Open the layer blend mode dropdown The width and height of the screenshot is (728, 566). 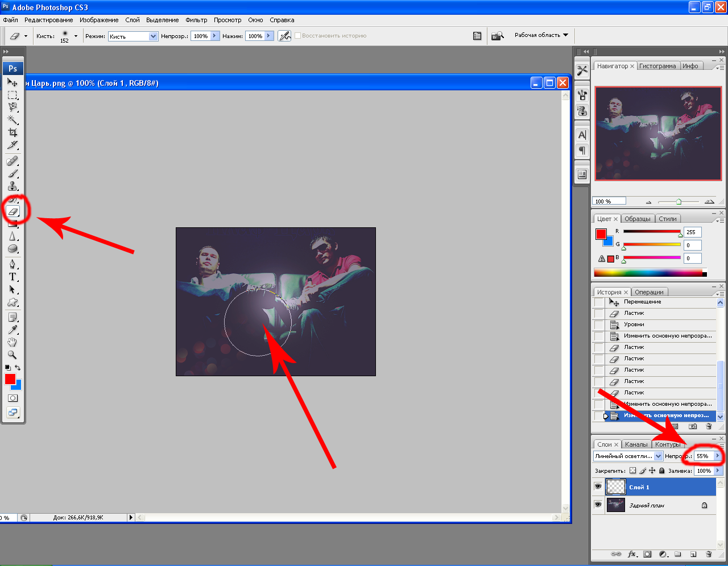(x=628, y=456)
